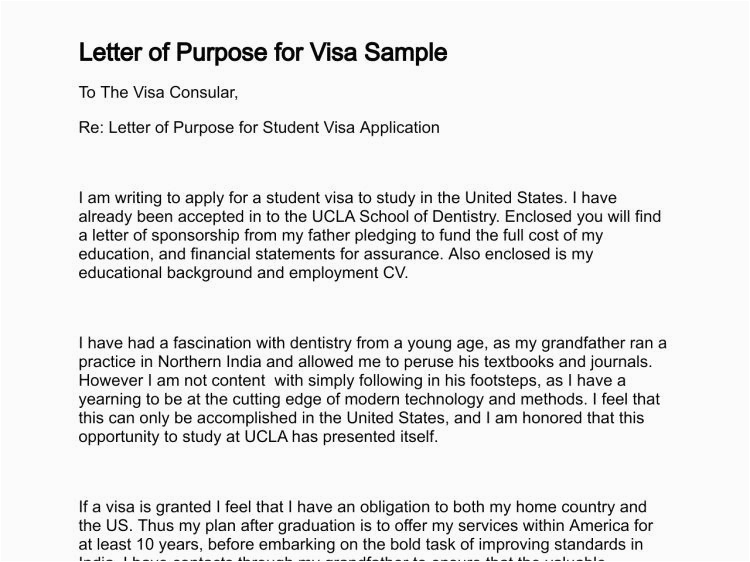
Task: Click the line beginning 'at least 10 years'
Action: click(360, 545)
